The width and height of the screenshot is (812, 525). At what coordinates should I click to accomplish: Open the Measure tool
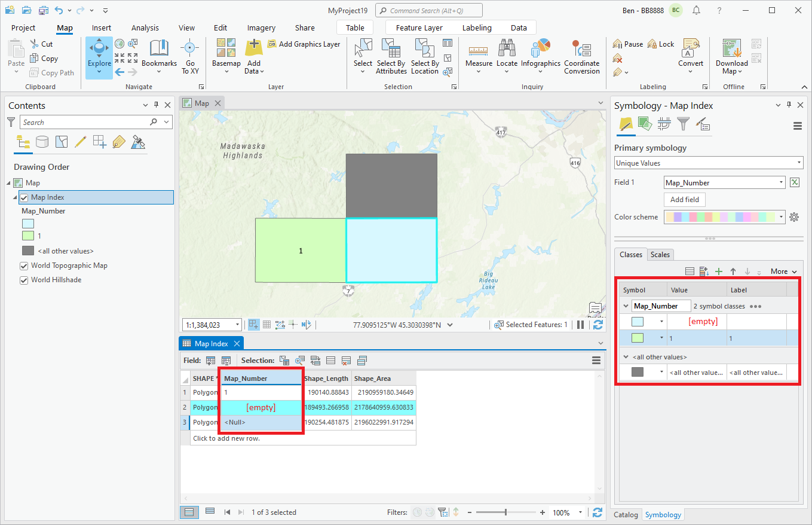point(479,53)
